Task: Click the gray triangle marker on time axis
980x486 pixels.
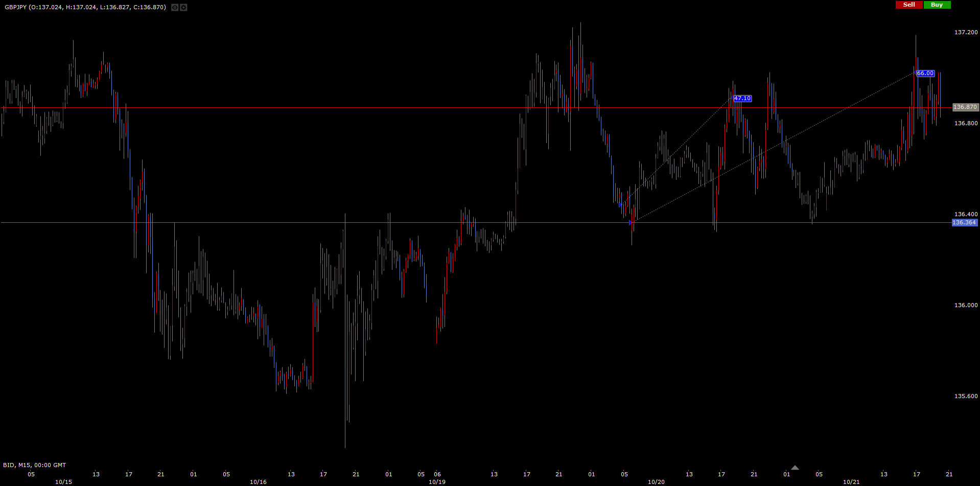Action: [x=795, y=468]
